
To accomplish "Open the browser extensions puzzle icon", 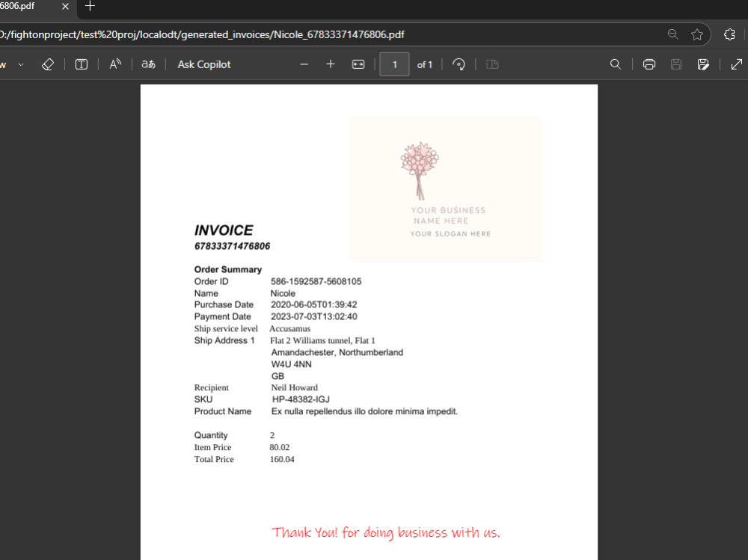I will point(729,34).
